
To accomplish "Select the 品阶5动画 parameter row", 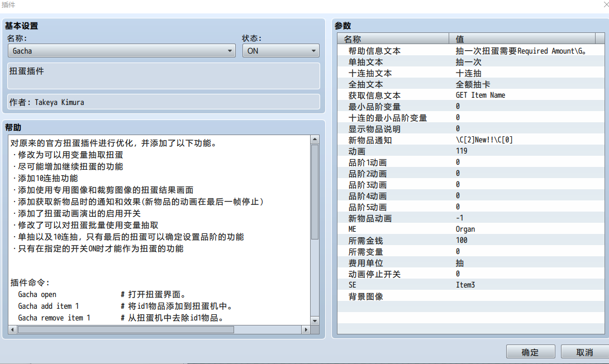I will click(471, 207).
